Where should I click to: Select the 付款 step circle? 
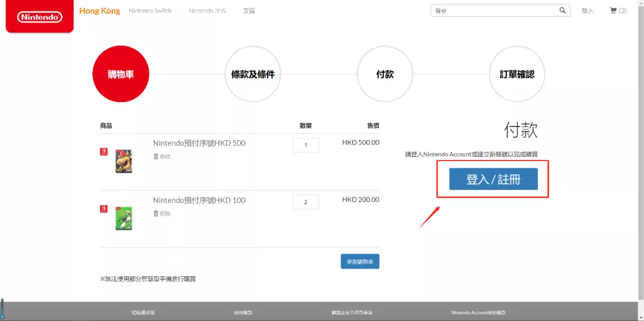coord(385,74)
